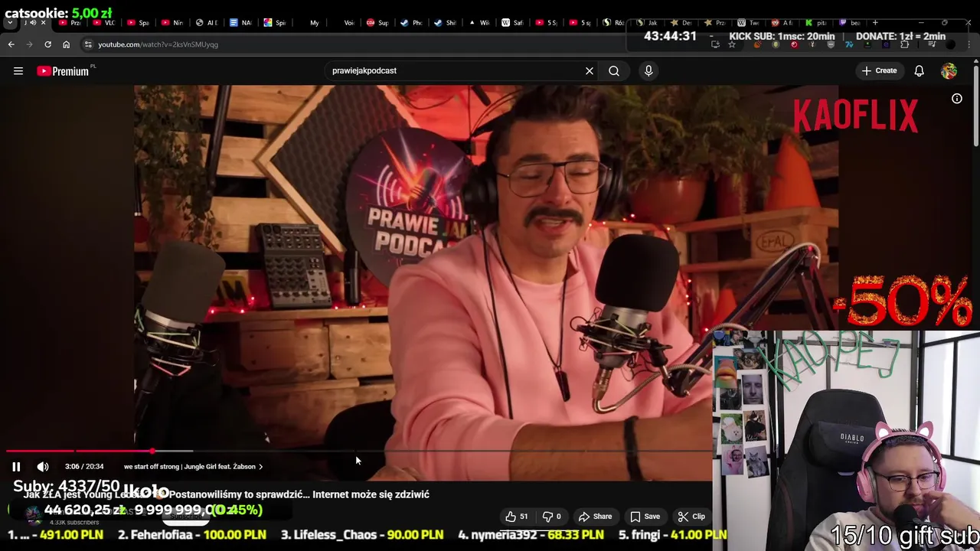Bookmark this page with star icon
Viewport: 980px width, 551px height.
click(731, 44)
